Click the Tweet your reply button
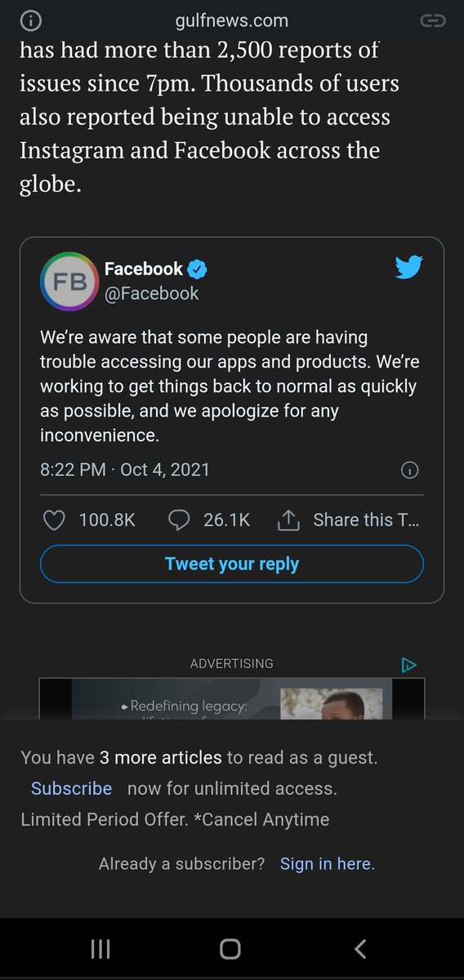The height and width of the screenshot is (980, 464). pos(232,563)
